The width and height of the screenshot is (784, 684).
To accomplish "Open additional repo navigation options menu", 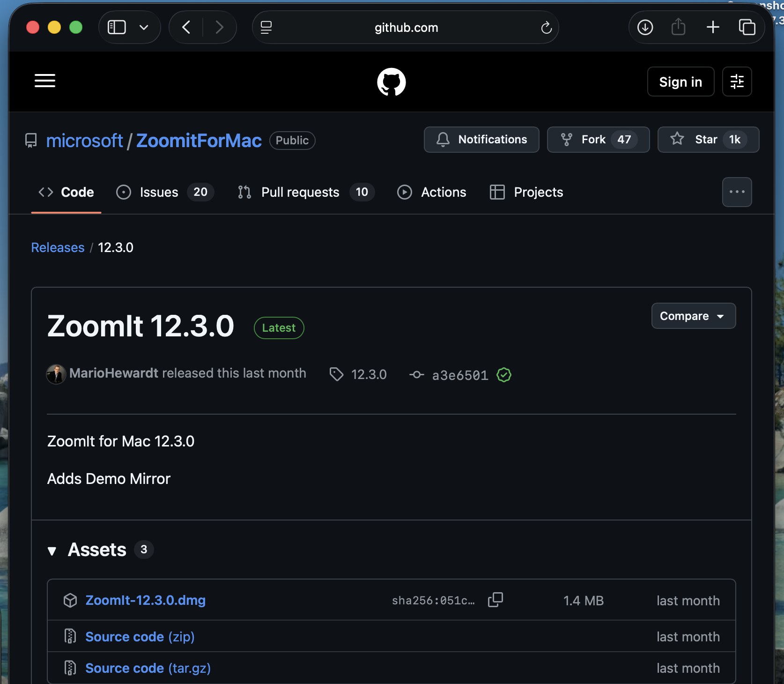I will tap(737, 192).
